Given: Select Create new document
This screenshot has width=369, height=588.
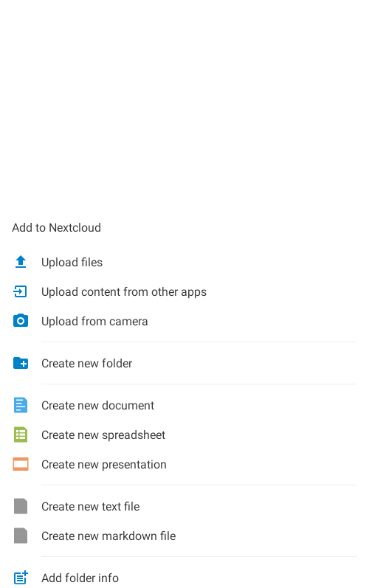Looking at the screenshot, I should pyautogui.click(x=184, y=405).
